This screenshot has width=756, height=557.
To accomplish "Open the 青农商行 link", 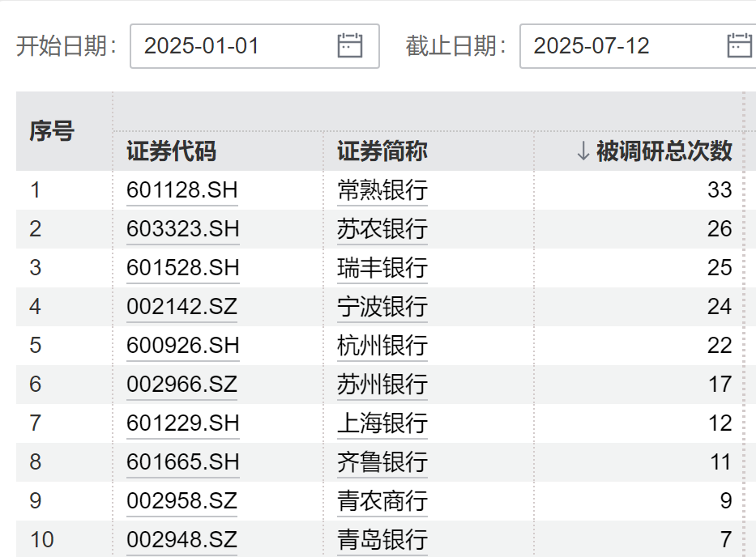I will point(382,501).
